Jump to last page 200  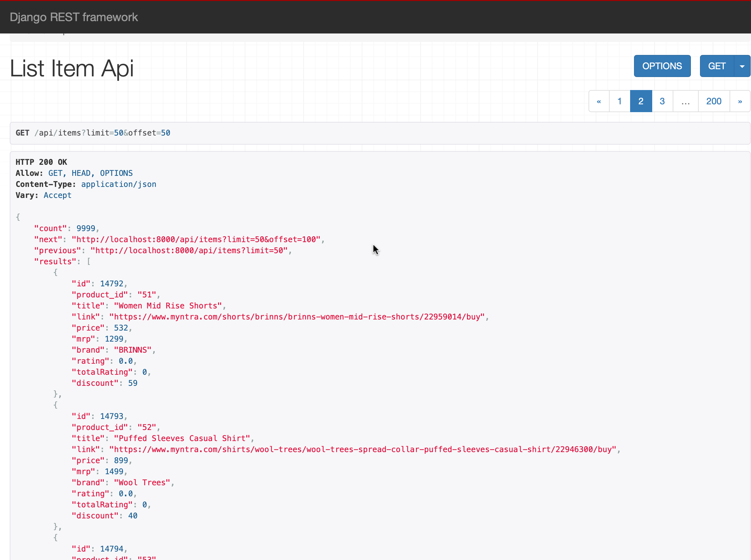click(713, 101)
